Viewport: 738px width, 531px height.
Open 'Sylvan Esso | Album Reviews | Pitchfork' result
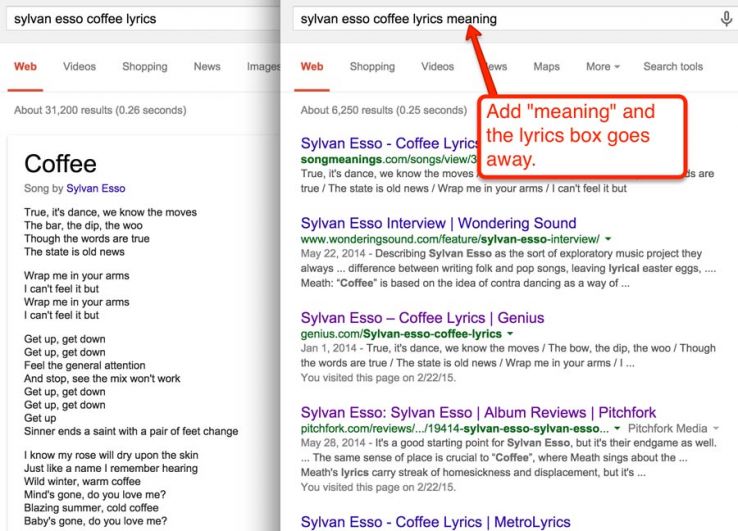point(478,413)
